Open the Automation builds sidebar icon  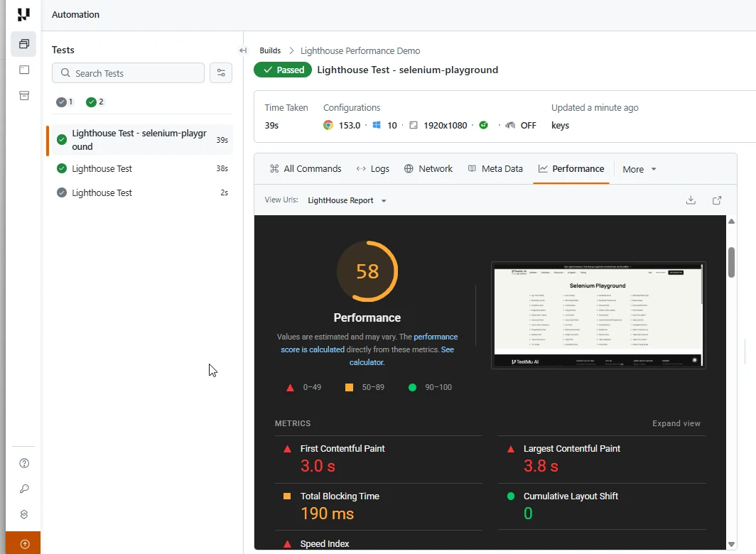tap(23, 44)
